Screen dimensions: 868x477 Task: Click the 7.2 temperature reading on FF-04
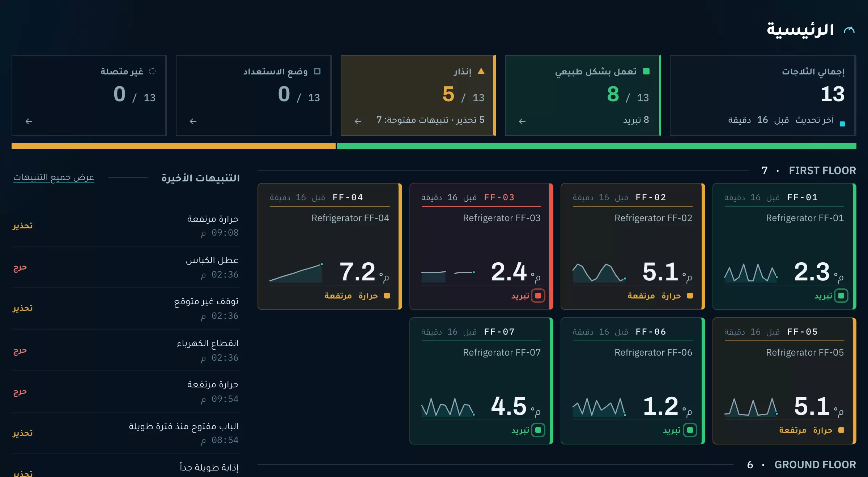(x=357, y=272)
